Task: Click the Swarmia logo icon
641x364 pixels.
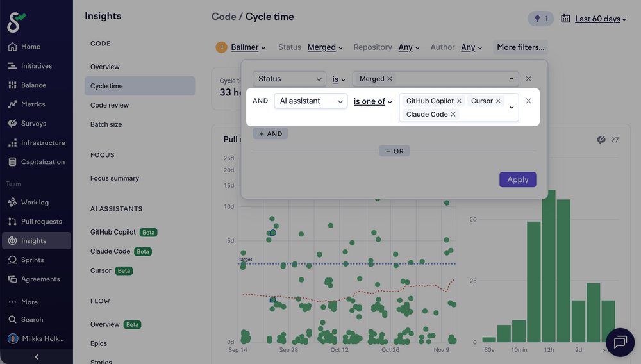Action: click(x=17, y=22)
